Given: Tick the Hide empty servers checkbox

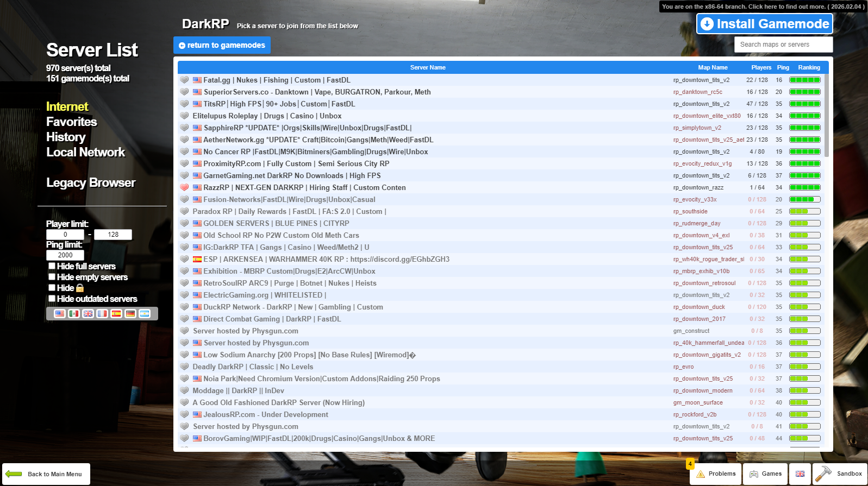Looking at the screenshot, I should tap(52, 277).
